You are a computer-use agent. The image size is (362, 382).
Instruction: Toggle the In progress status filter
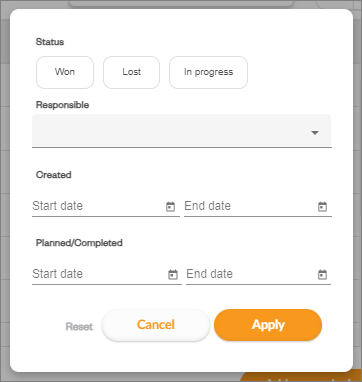coord(208,72)
